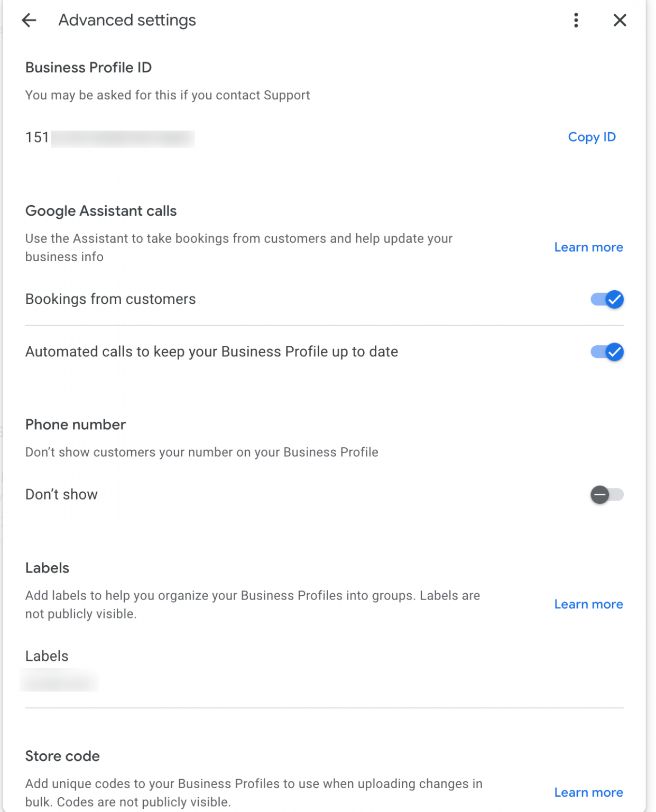Viewport: 656px width, 812px height.
Task: Open Learn more for Google Assistant calls
Action: coord(588,247)
